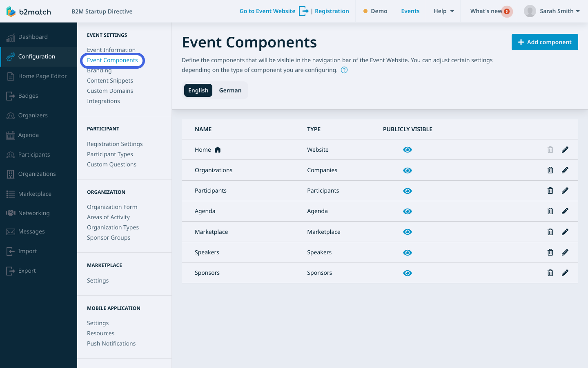Open the Help dropdown menu

(x=443, y=11)
